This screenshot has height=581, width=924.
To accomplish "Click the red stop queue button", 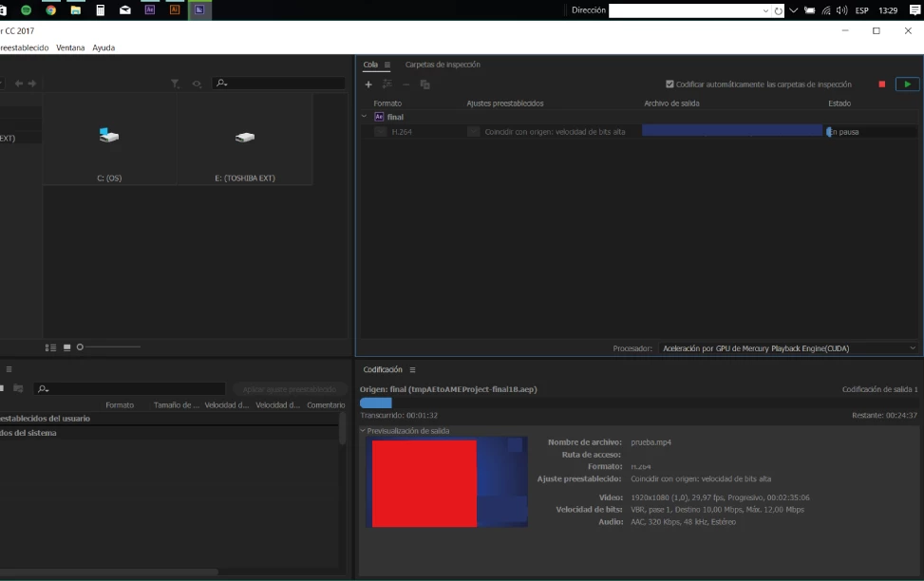I will click(881, 84).
